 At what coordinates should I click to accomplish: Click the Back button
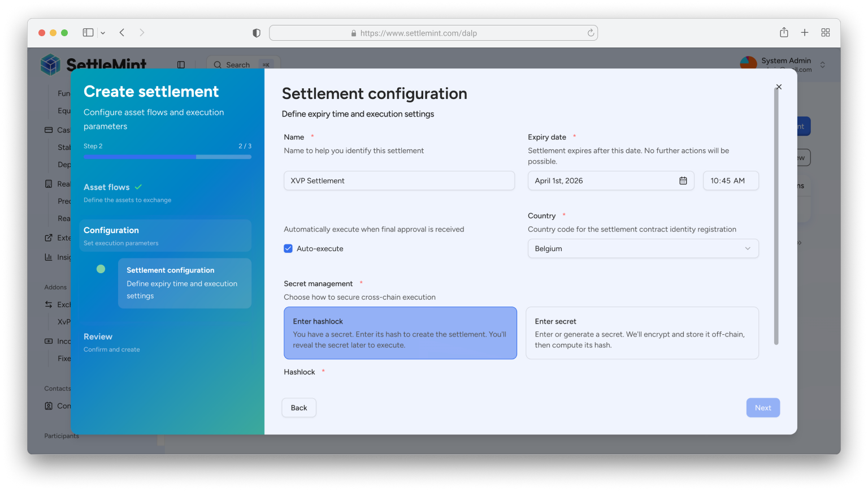(x=299, y=407)
